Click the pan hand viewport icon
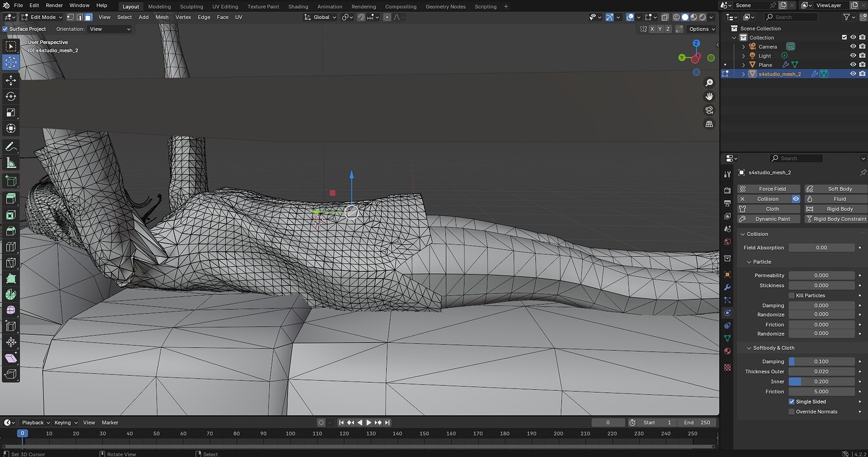 pyautogui.click(x=709, y=96)
